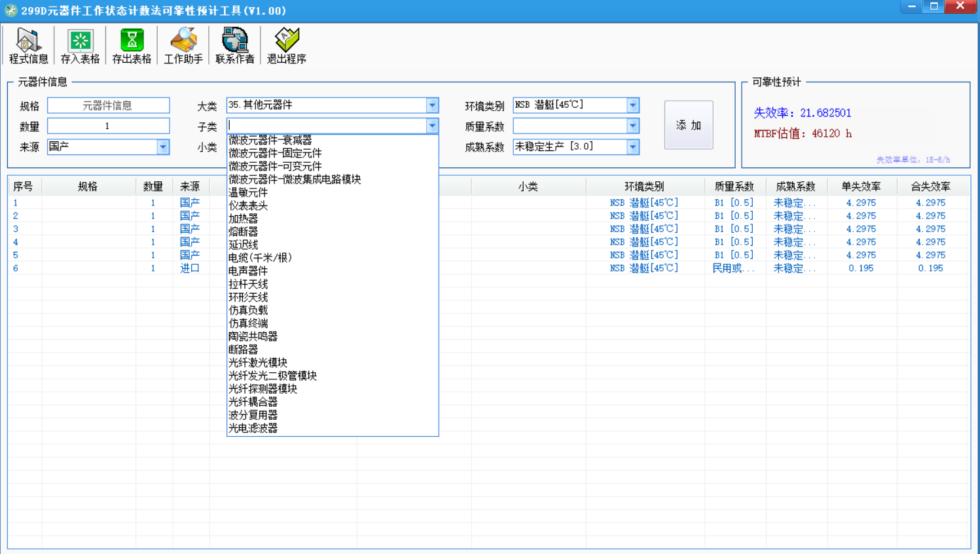Open the 工作助手 work assistant tool

pyautogui.click(x=183, y=45)
